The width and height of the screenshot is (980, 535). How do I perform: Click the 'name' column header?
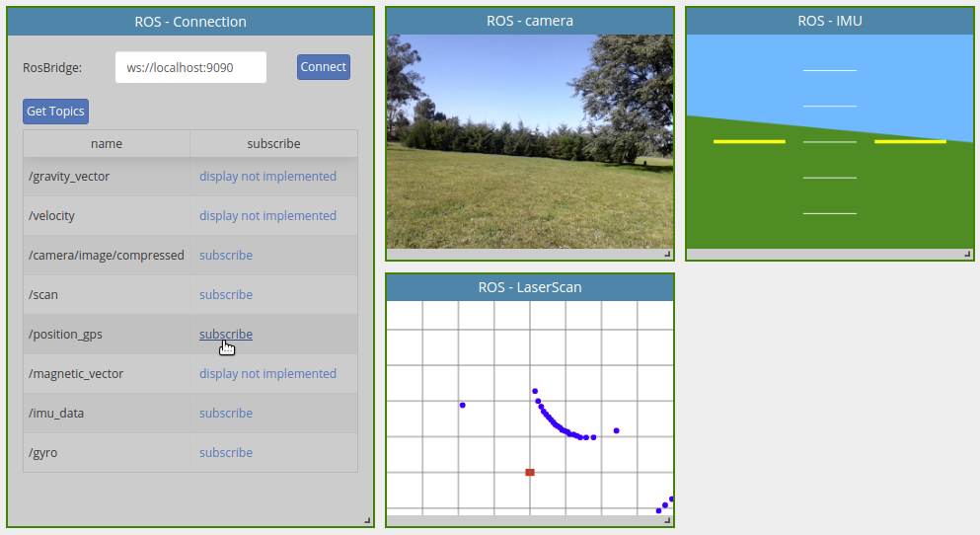pos(107,144)
